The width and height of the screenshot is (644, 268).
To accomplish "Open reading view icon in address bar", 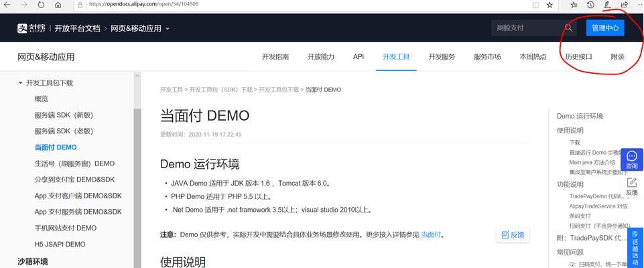I will 535,5.
